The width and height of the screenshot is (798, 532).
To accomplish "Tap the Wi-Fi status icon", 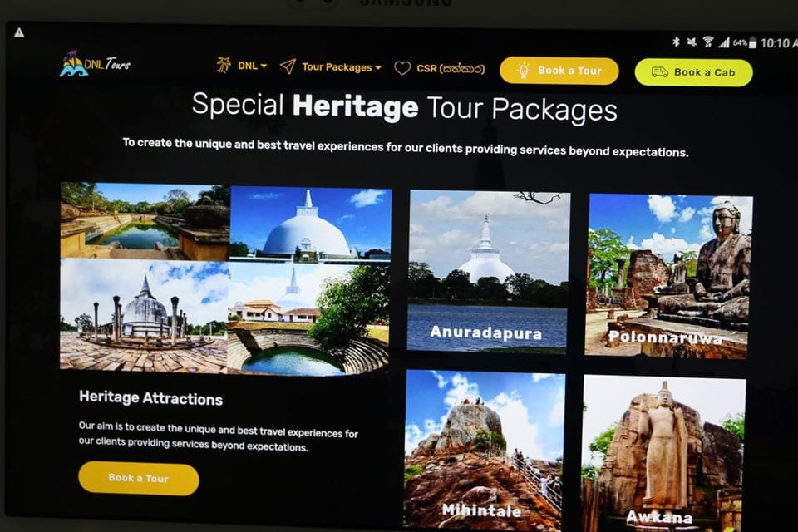I will click(x=707, y=42).
